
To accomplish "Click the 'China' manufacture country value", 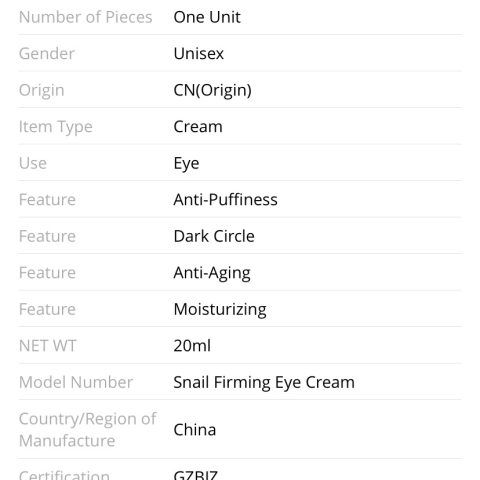I will (x=195, y=430).
